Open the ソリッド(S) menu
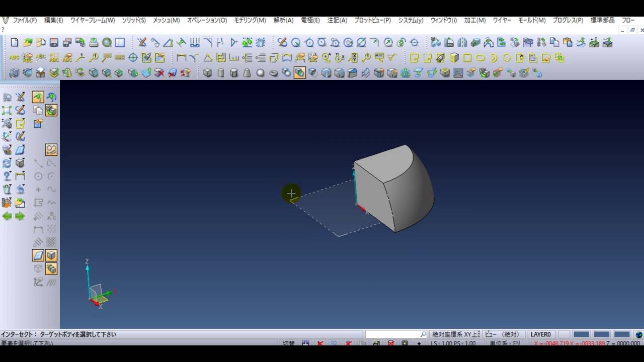644x362 pixels. click(x=134, y=20)
